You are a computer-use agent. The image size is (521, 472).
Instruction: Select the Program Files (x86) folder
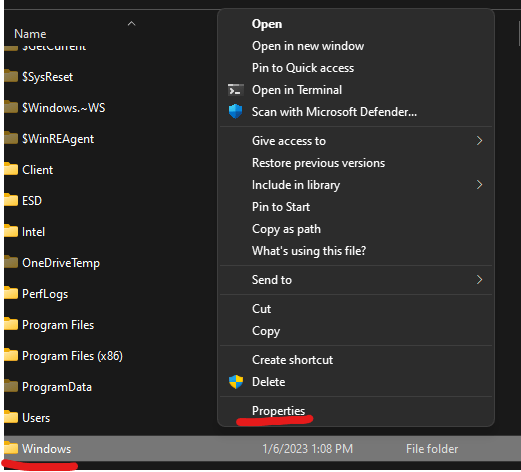72,356
